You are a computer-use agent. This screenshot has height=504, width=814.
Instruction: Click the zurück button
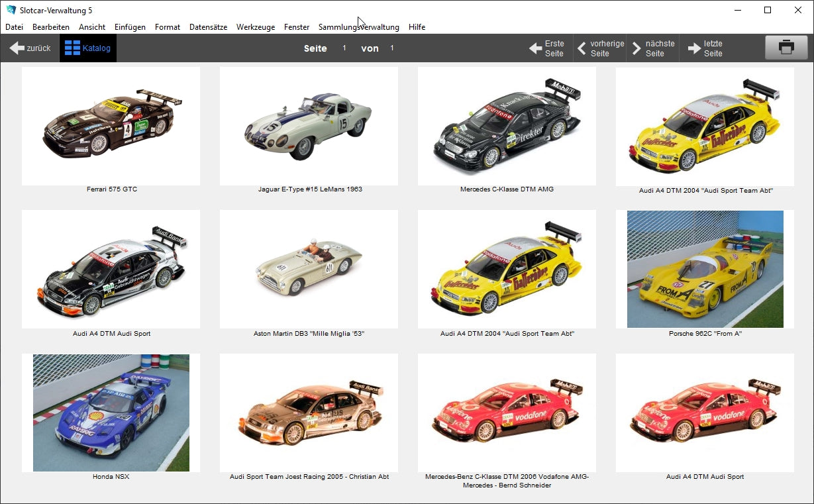click(x=30, y=47)
